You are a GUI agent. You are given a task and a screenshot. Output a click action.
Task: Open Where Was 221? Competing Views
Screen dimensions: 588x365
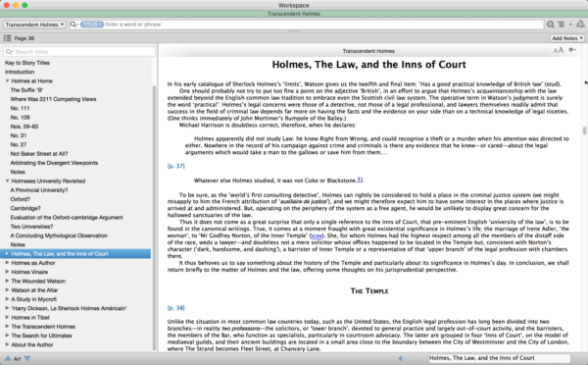point(53,99)
